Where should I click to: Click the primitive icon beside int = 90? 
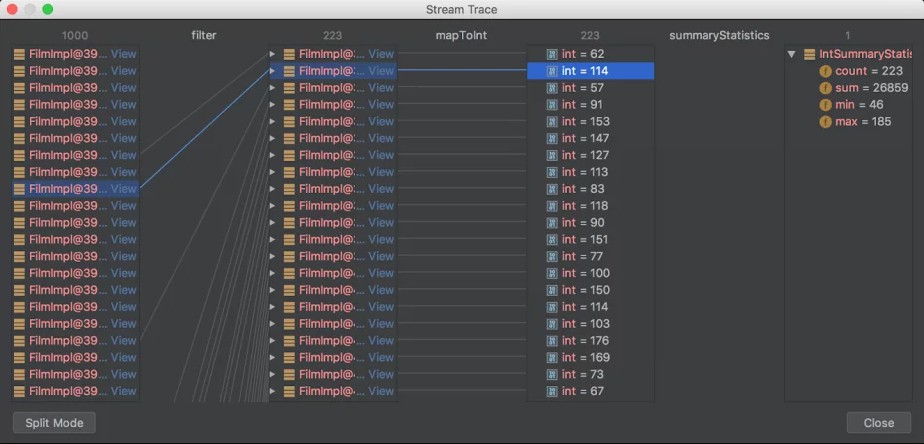[552, 223]
